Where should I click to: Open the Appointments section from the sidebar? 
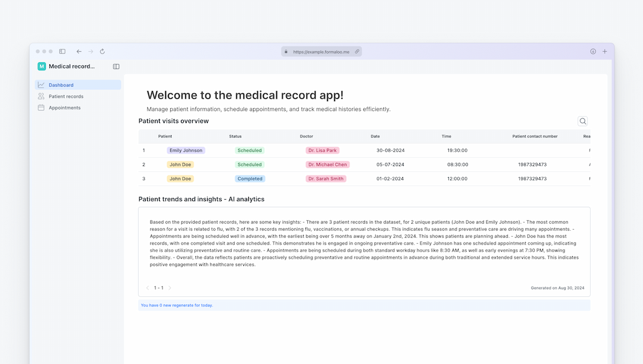pos(65,108)
